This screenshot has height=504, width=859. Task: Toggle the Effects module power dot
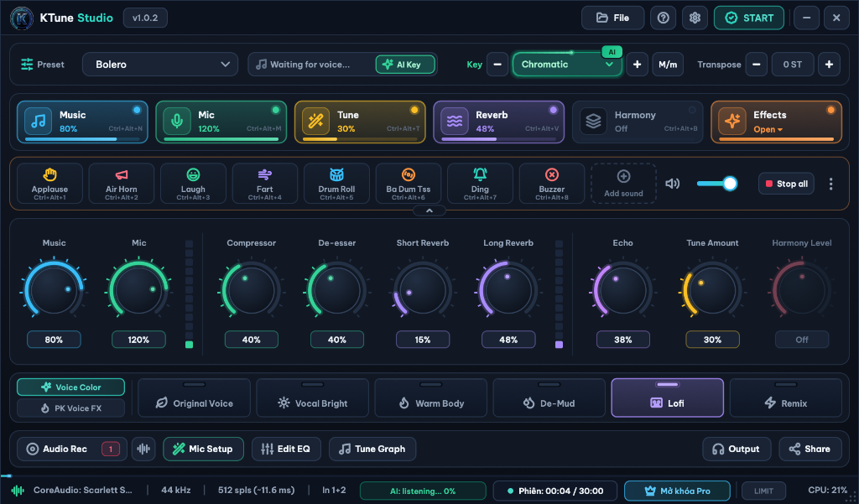click(x=831, y=110)
